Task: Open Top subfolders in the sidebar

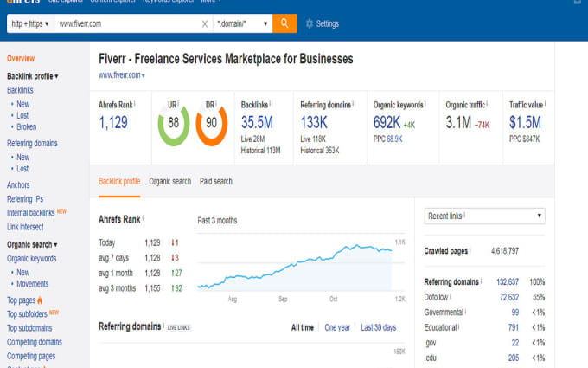Action: [27, 314]
